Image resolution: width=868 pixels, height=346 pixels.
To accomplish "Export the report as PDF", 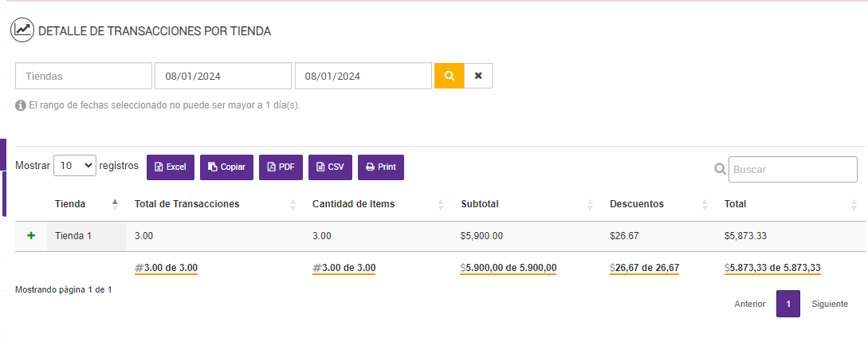I will pos(281,167).
